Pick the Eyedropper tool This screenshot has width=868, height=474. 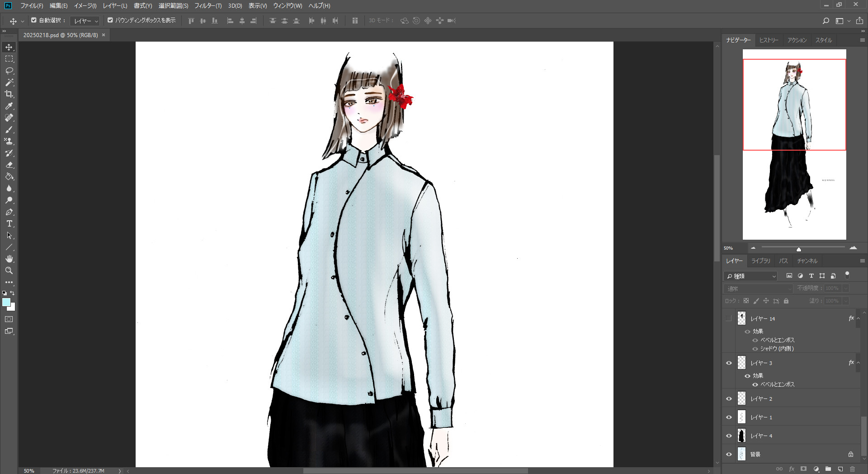(x=9, y=106)
